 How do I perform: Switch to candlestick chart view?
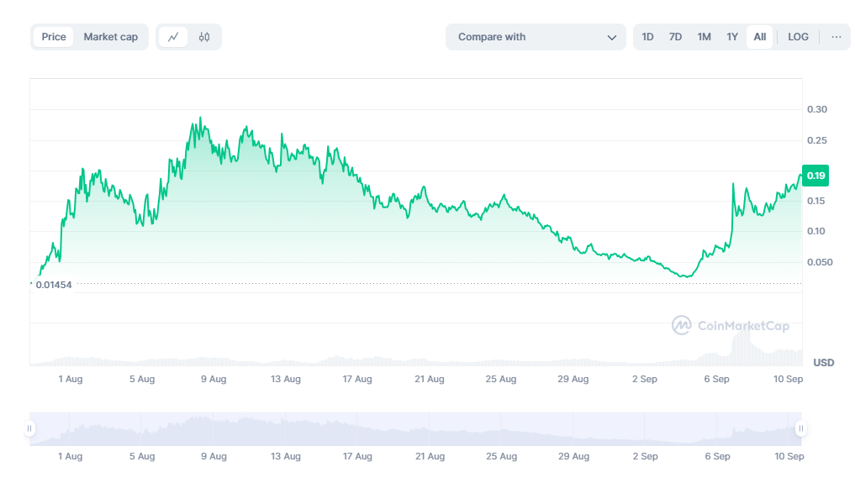204,37
